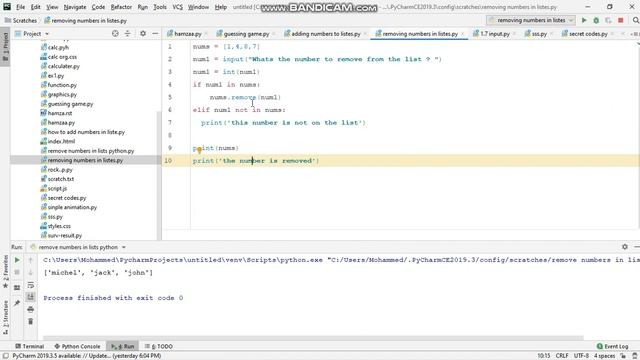Screen dimensions: 640x360
Task: Open the Tools menu
Action: coord(160,7)
